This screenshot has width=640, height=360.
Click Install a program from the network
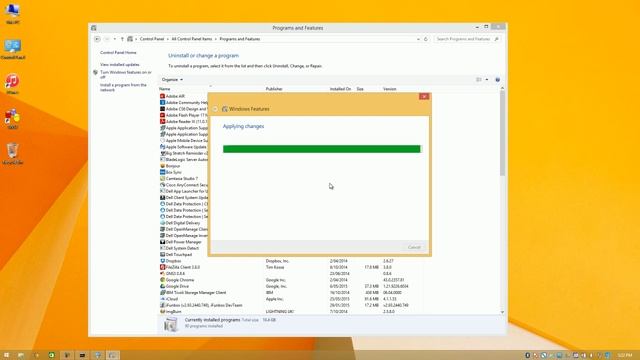coord(123,87)
